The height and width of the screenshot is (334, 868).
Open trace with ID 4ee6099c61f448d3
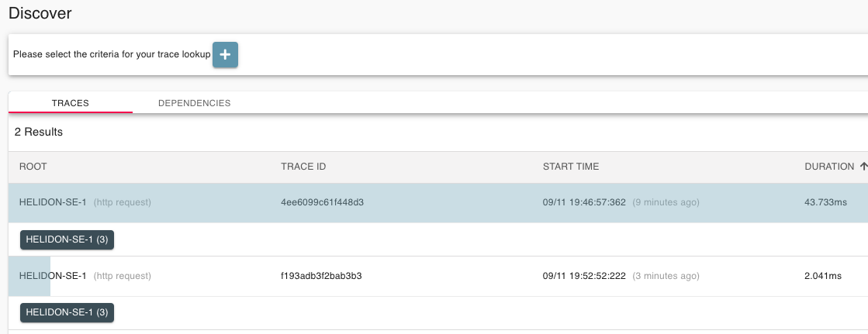click(322, 202)
